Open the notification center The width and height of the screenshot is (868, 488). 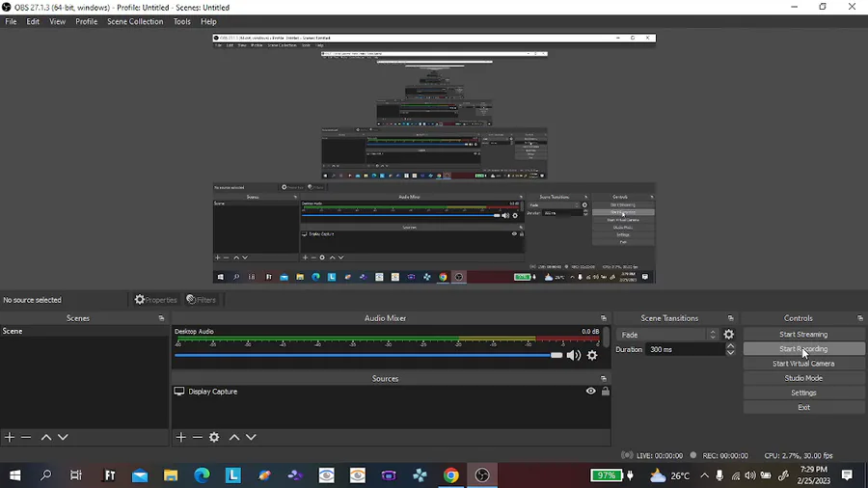coord(847,474)
